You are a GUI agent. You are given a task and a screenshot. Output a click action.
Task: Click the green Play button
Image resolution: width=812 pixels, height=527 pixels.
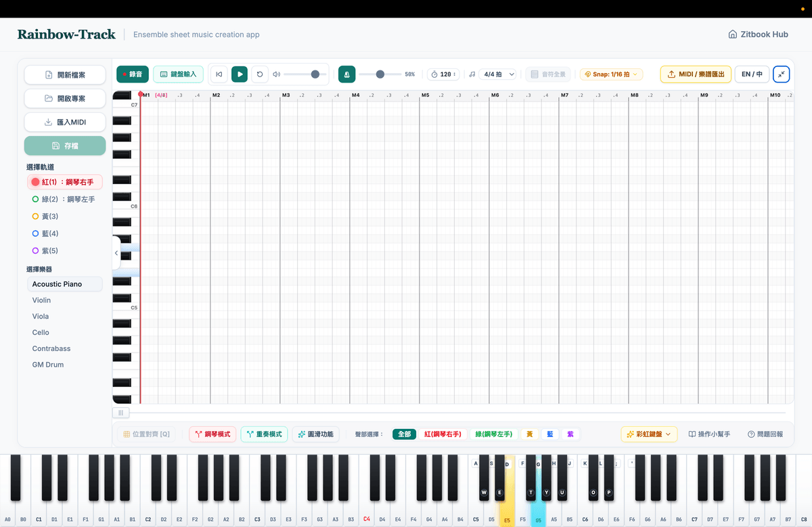[x=240, y=74]
